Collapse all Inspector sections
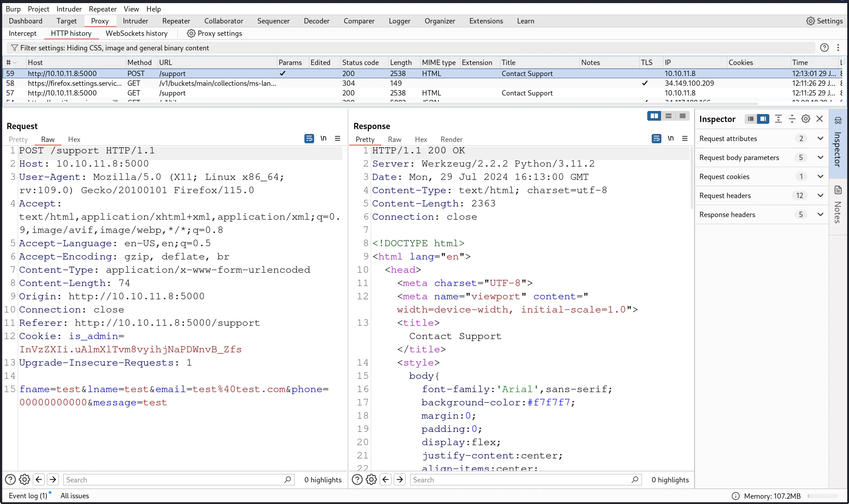Screen dimensions: 849x504 [792, 118]
